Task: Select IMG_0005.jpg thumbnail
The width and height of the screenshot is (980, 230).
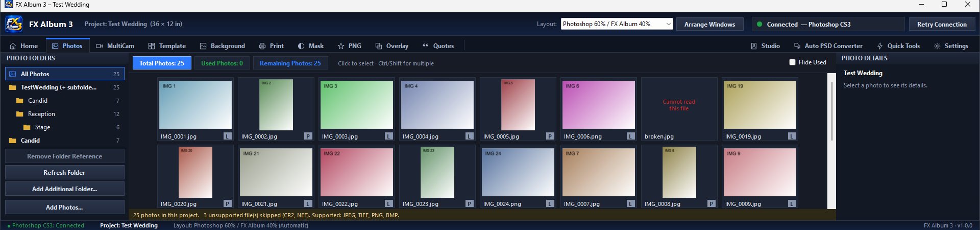Action: click(x=518, y=109)
